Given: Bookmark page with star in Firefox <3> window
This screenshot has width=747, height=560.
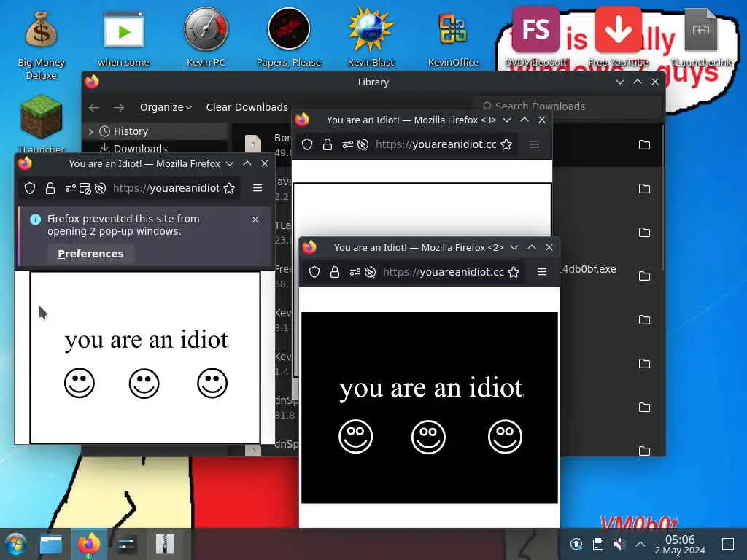Looking at the screenshot, I should (x=506, y=144).
